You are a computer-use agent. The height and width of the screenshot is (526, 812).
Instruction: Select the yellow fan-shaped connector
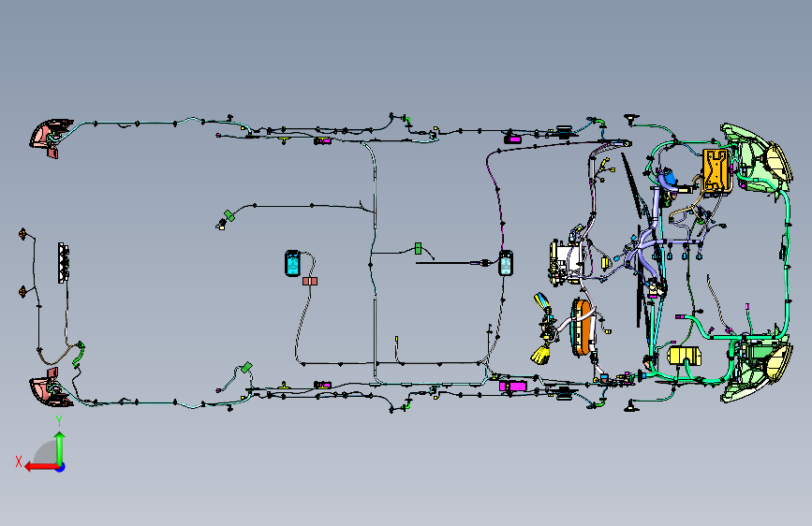(x=541, y=354)
